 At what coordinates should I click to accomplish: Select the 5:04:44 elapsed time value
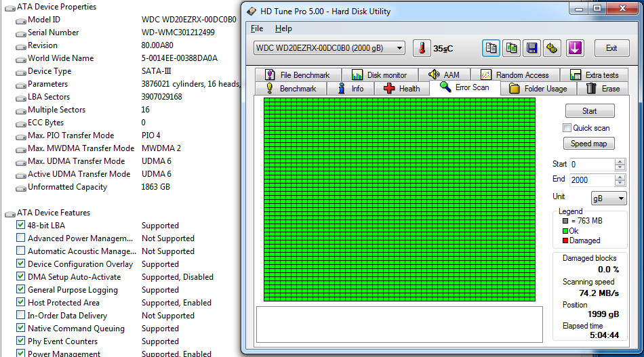tap(604, 335)
